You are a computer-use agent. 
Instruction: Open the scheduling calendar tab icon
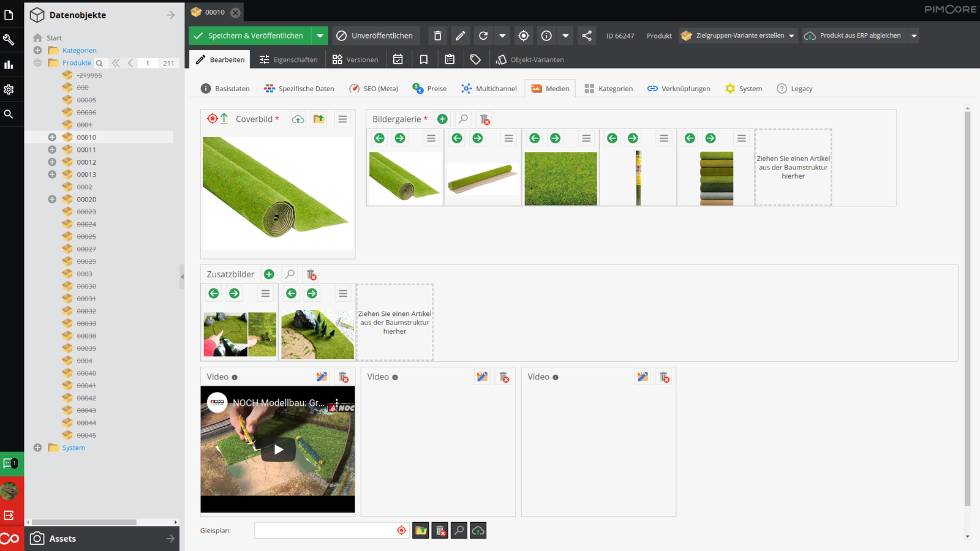[x=398, y=59]
